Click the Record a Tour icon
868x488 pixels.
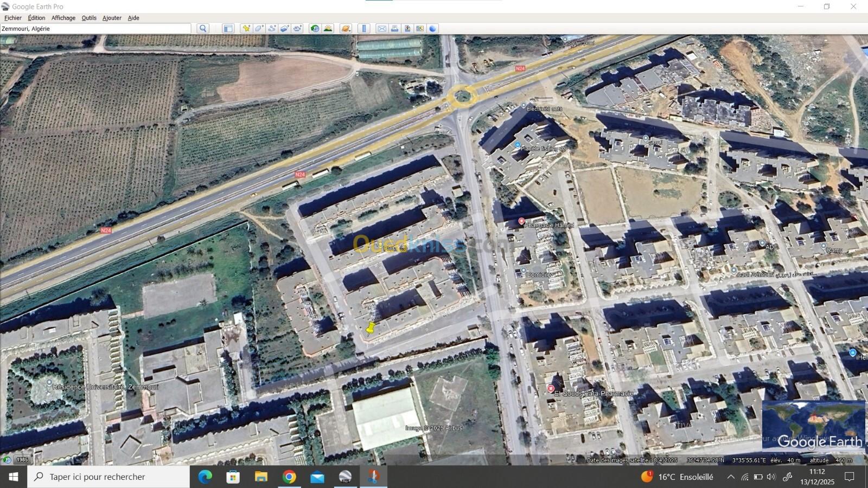[x=297, y=29]
